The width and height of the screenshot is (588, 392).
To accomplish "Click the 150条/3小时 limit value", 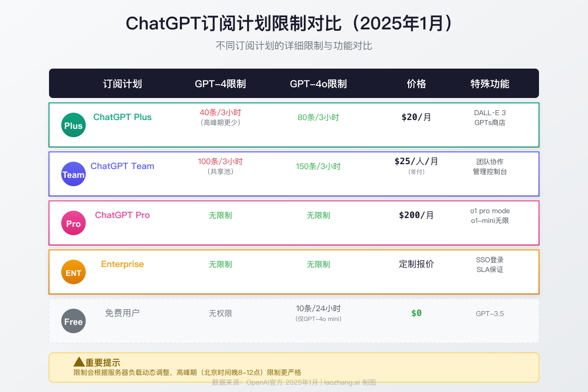I will click(318, 167).
